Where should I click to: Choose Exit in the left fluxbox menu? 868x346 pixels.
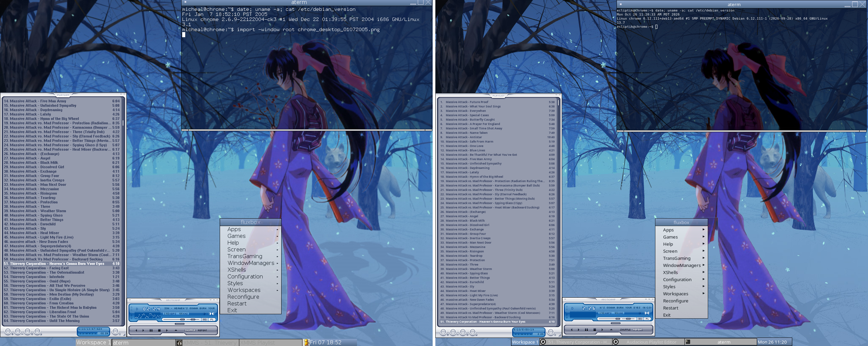250,310
